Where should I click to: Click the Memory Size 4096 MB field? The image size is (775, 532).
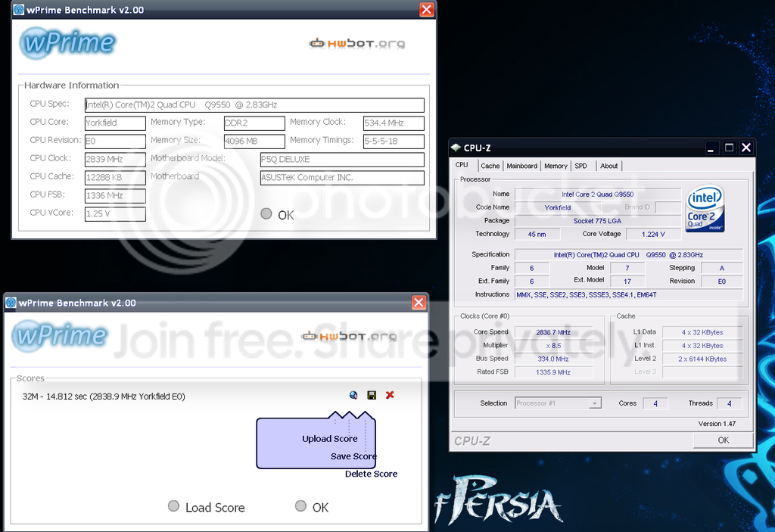click(x=254, y=142)
